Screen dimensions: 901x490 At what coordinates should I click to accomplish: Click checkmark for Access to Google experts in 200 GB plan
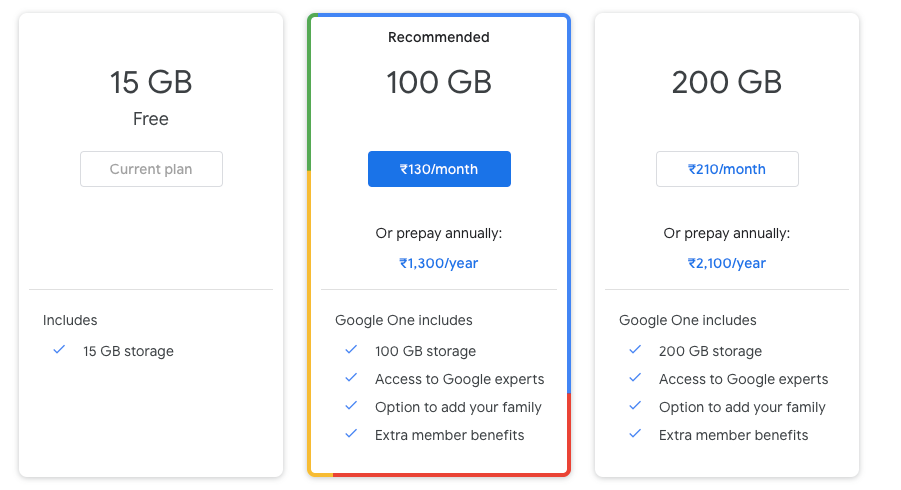coord(635,378)
